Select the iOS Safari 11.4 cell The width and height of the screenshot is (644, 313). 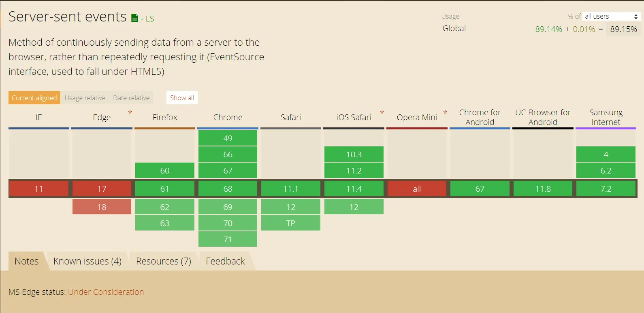(x=354, y=189)
